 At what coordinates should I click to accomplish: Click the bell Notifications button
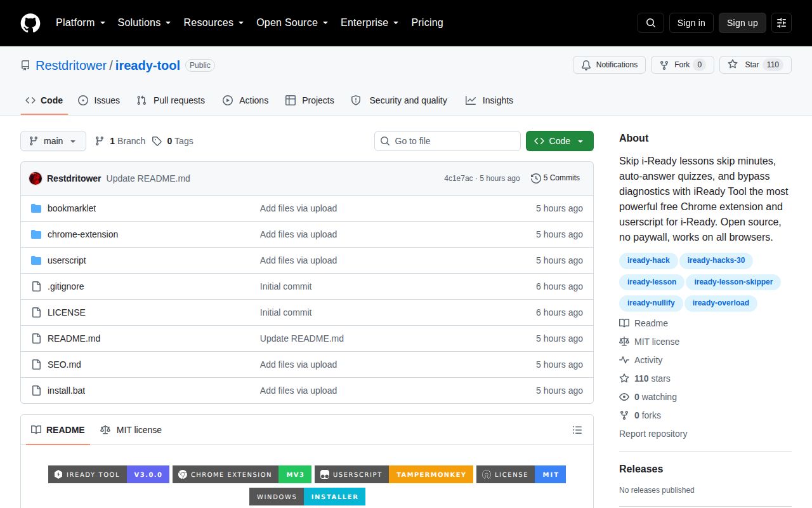610,65
